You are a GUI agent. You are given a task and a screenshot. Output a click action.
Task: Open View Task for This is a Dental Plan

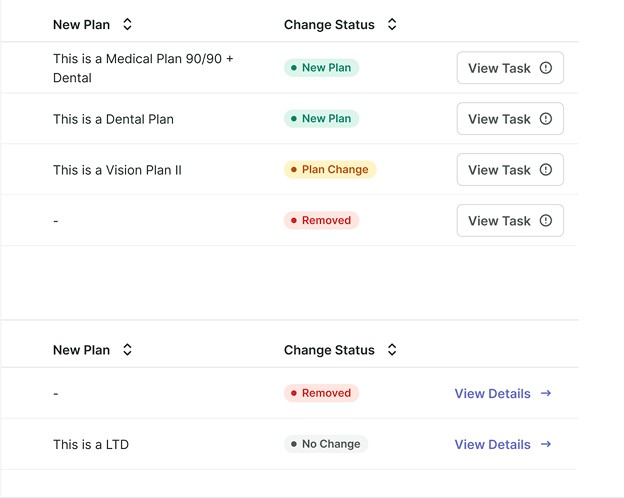[x=510, y=119]
